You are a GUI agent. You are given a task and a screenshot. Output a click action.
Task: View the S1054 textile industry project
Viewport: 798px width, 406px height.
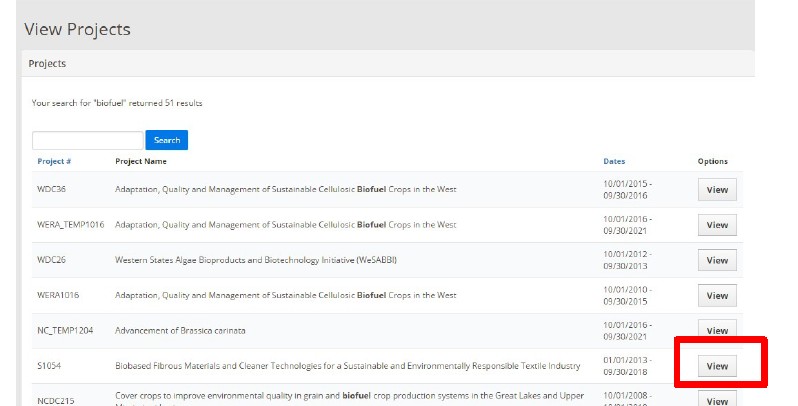pyautogui.click(x=717, y=366)
